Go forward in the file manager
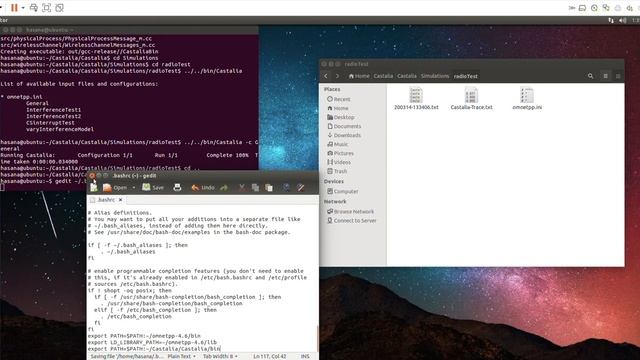Screen dimensions: 640x360 pyautogui.click(x=337, y=76)
